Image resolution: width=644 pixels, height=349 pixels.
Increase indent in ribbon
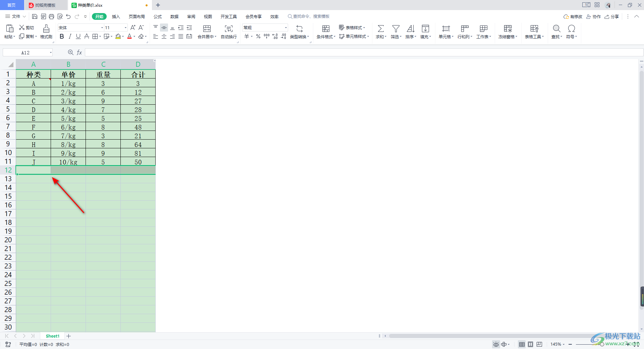pyautogui.click(x=189, y=28)
